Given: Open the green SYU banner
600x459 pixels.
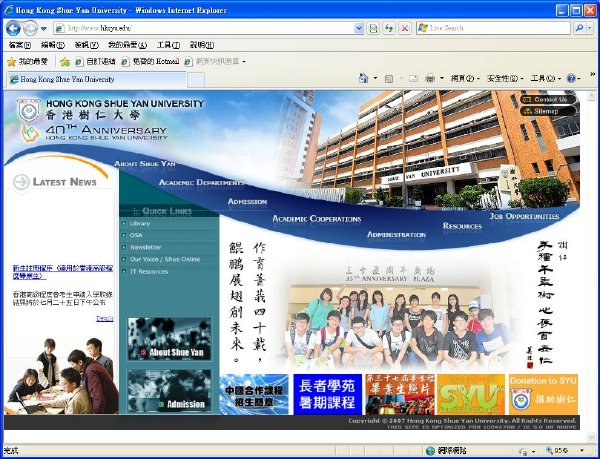Looking at the screenshot, I should (x=471, y=394).
